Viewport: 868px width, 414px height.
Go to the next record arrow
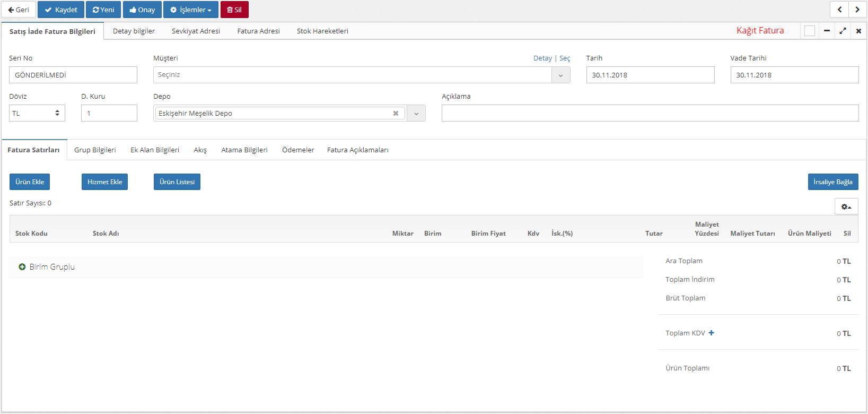pyautogui.click(x=857, y=10)
